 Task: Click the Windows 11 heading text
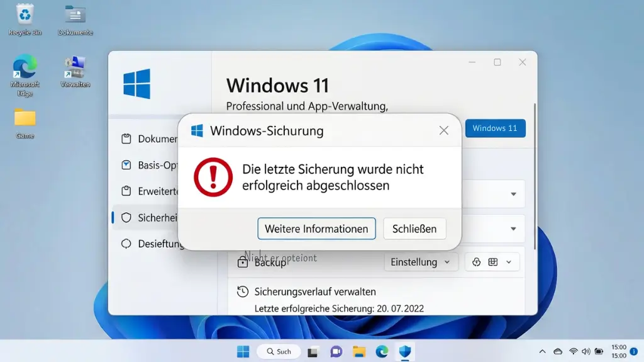click(x=277, y=86)
